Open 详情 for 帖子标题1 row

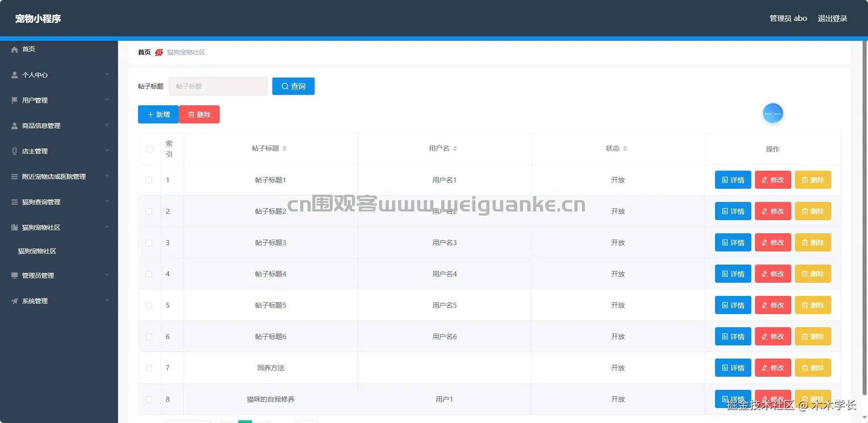click(733, 180)
